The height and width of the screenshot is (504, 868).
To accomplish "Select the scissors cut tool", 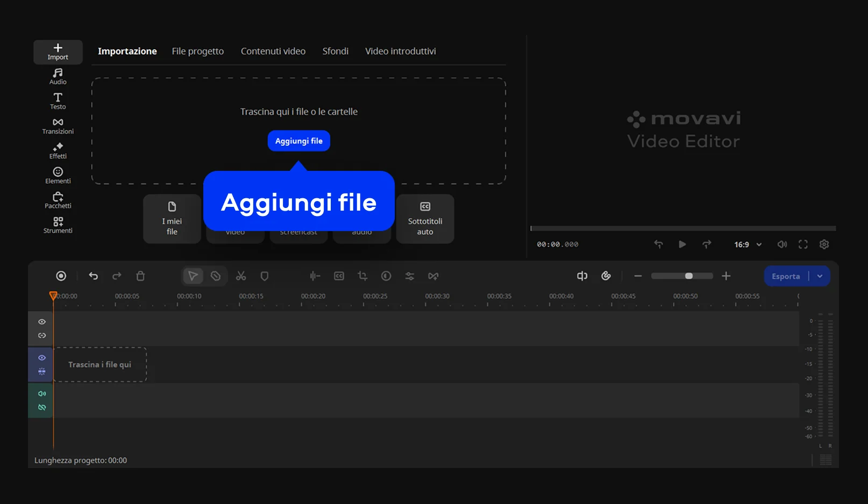I will point(241,276).
